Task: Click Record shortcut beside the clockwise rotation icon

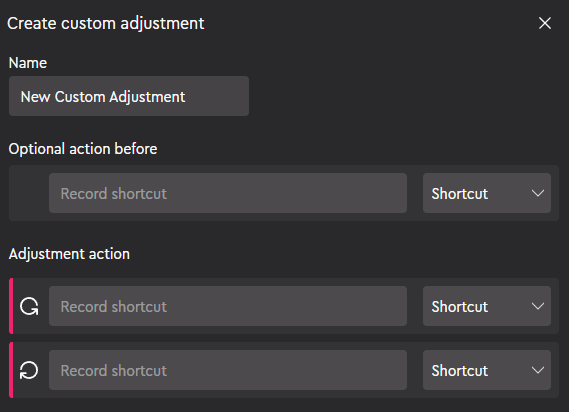Action: 228,306
